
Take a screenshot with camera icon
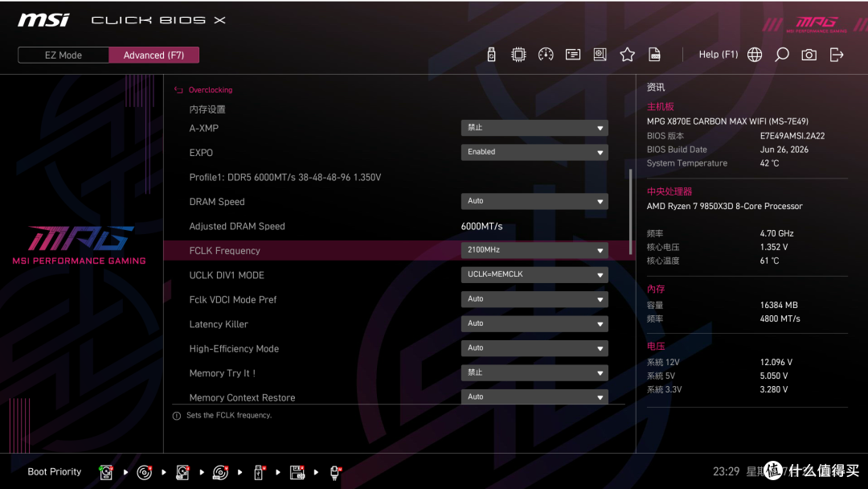[809, 54]
